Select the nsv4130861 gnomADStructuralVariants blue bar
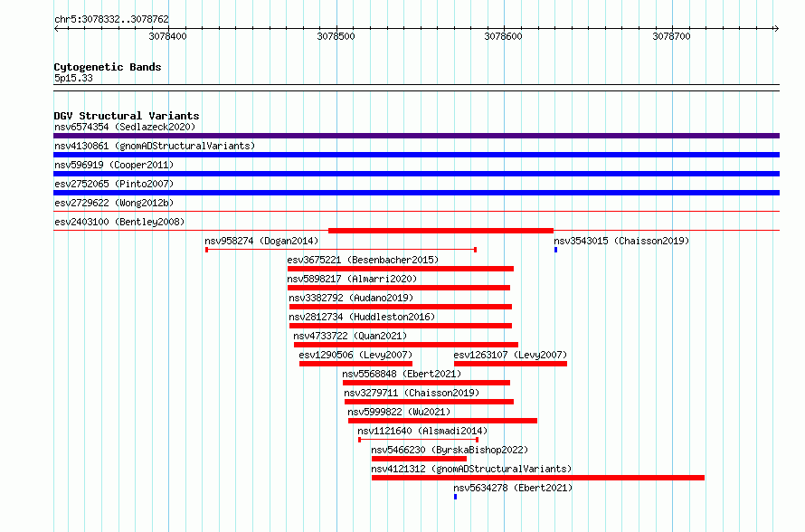Image resolution: width=805 pixels, height=532 pixels. coord(416,155)
